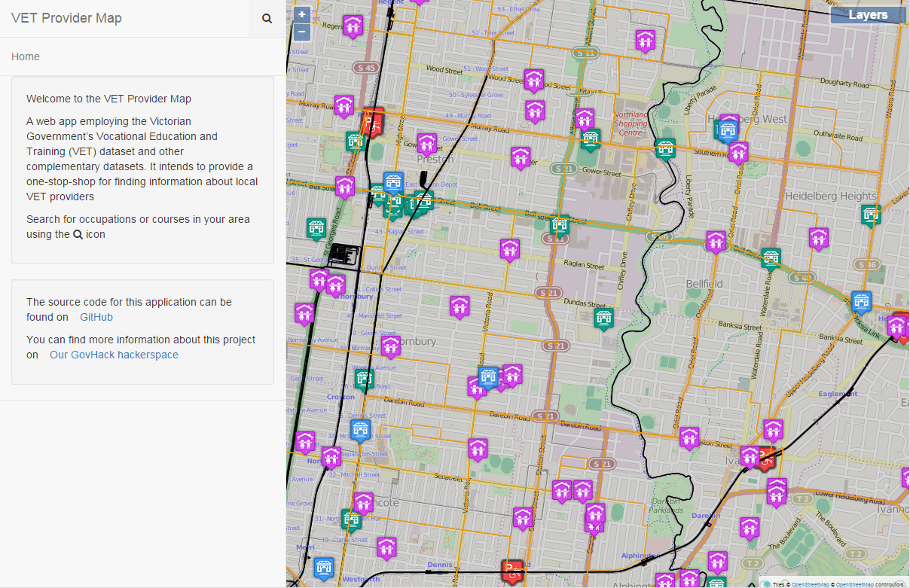This screenshot has height=588, width=910.
Task: Click the Northland Shopping Centre map label
Action: pos(631,123)
